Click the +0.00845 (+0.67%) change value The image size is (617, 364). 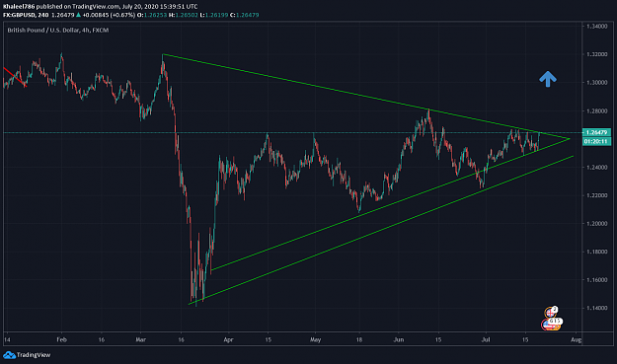[109, 15]
